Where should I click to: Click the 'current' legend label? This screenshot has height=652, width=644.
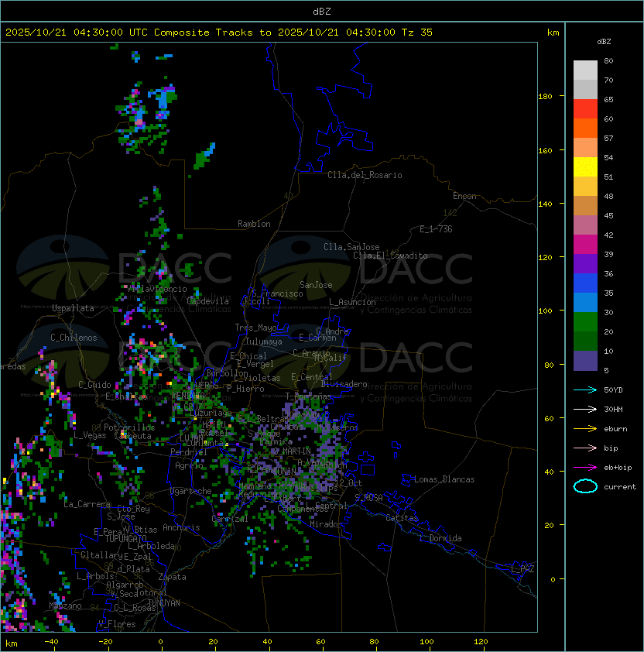coord(620,487)
